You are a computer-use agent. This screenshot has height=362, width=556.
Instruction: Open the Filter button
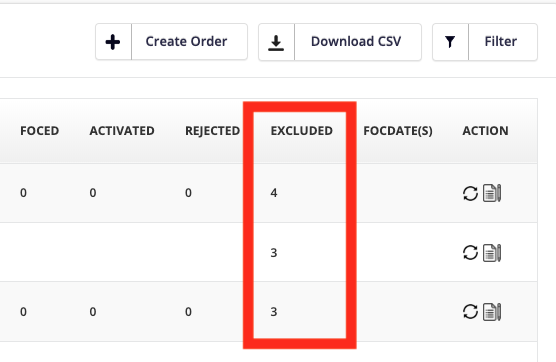485,42
